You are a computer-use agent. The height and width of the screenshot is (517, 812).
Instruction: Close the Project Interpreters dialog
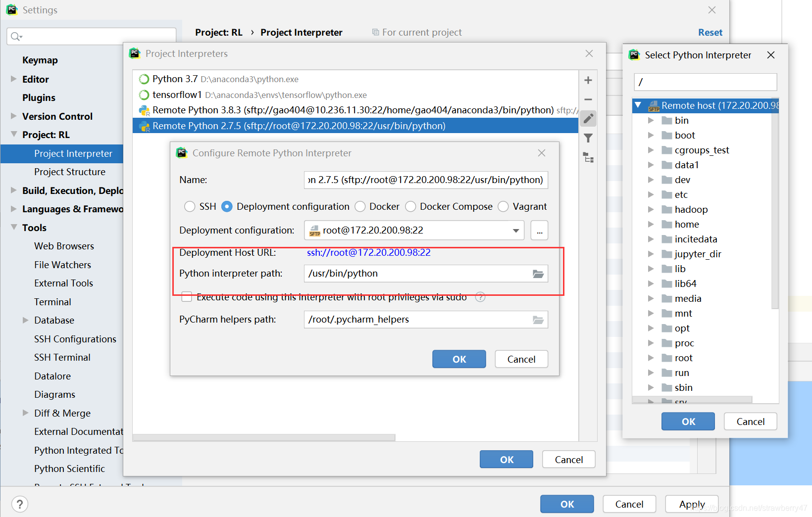click(589, 53)
